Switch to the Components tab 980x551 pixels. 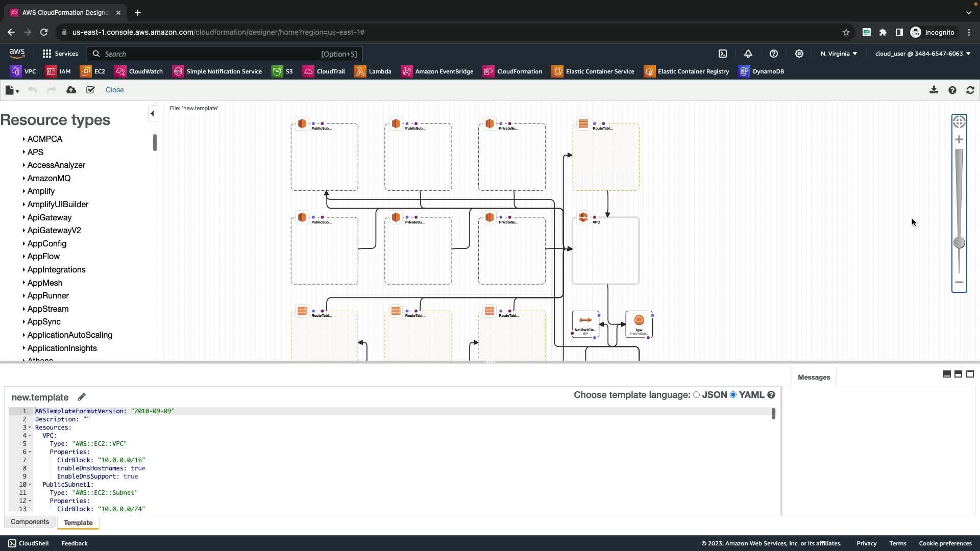tap(30, 522)
